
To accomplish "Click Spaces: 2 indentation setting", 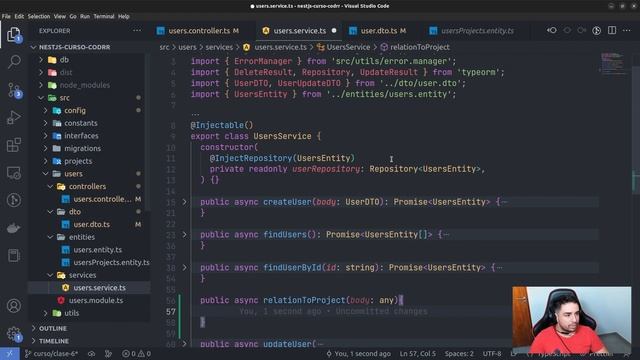I will pos(459,353).
